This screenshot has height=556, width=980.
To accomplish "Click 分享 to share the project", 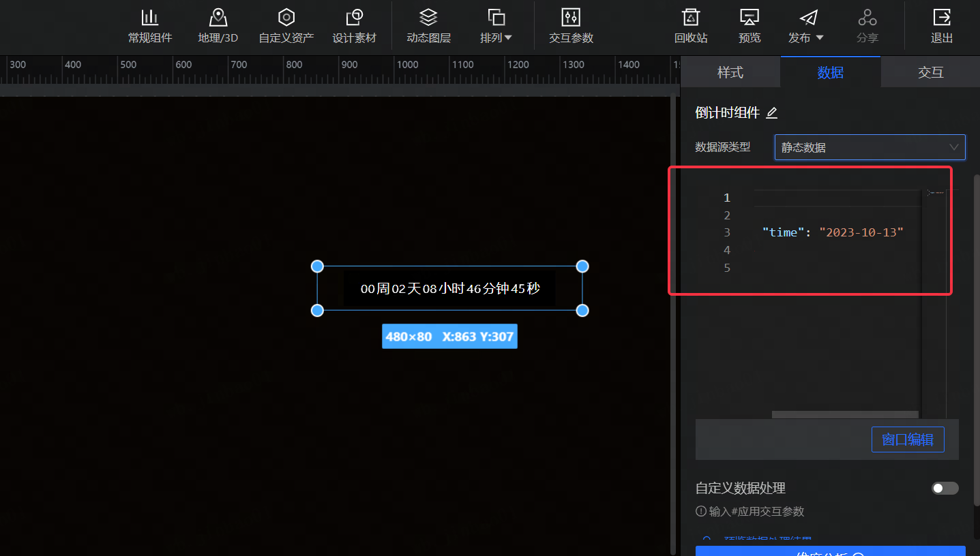I will 867,25.
